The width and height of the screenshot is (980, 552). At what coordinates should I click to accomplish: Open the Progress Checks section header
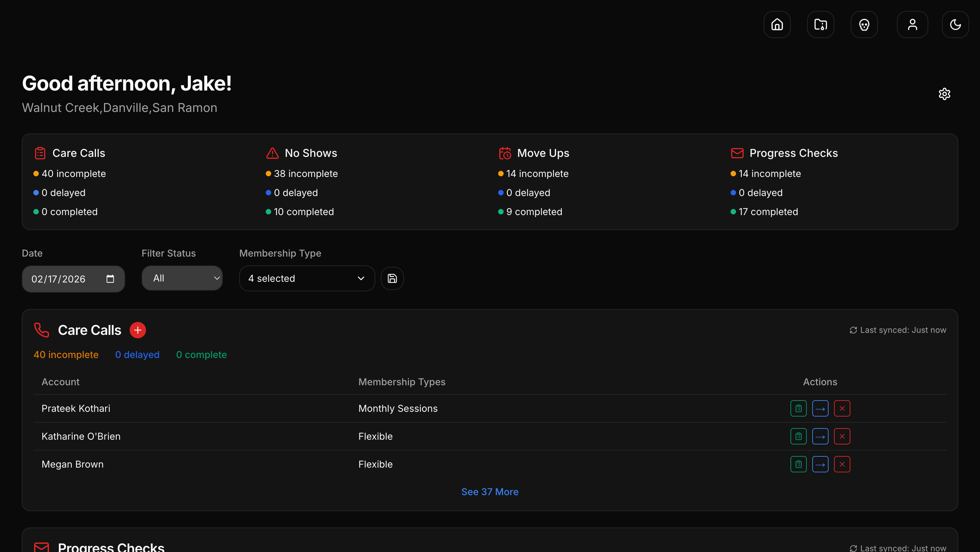click(110, 546)
